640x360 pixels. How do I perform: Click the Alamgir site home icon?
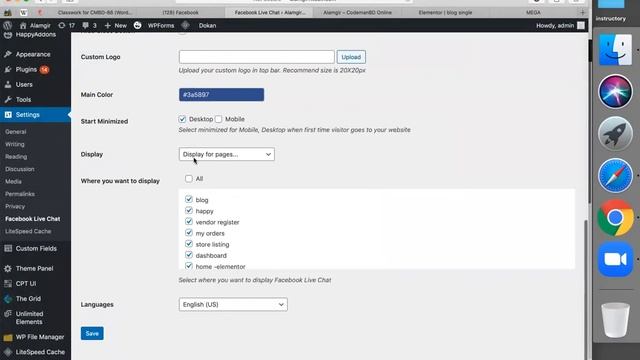point(23,25)
